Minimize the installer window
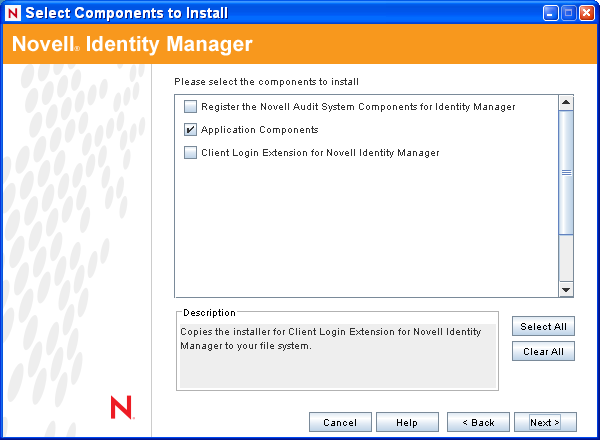The width and height of the screenshot is (600, 440). (x=551, y=14)
